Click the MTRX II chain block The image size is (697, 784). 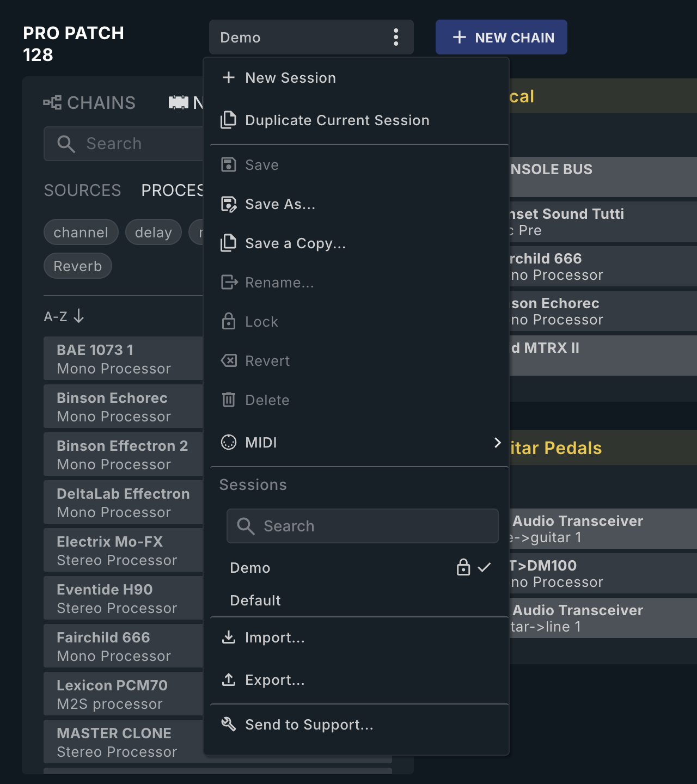click(x=603, y=356)
